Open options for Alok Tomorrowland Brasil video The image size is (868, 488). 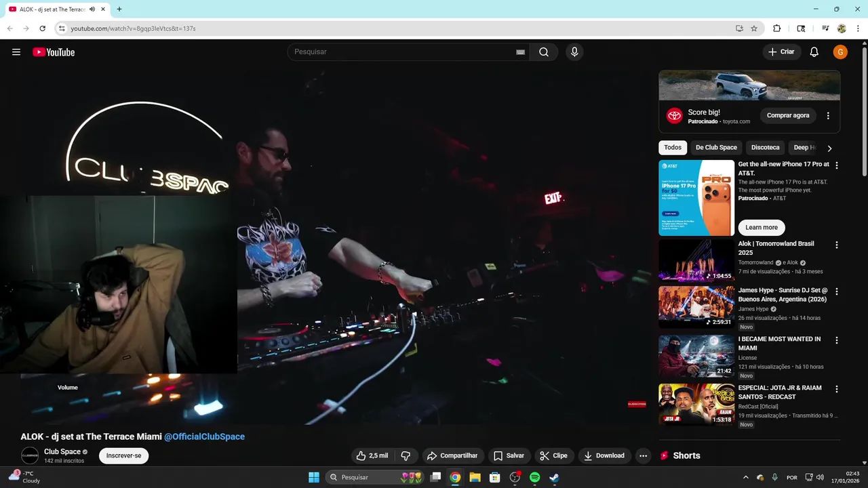tap(837, 245)
